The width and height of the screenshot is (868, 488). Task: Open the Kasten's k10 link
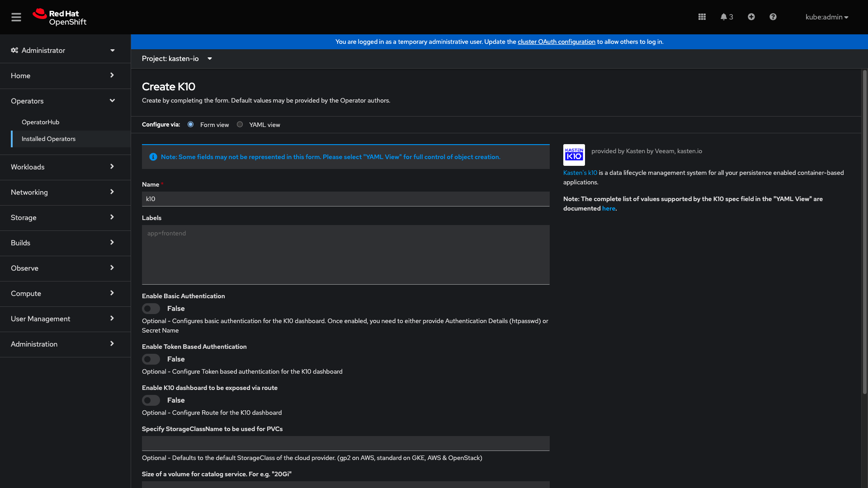click(x=580, y=173)
